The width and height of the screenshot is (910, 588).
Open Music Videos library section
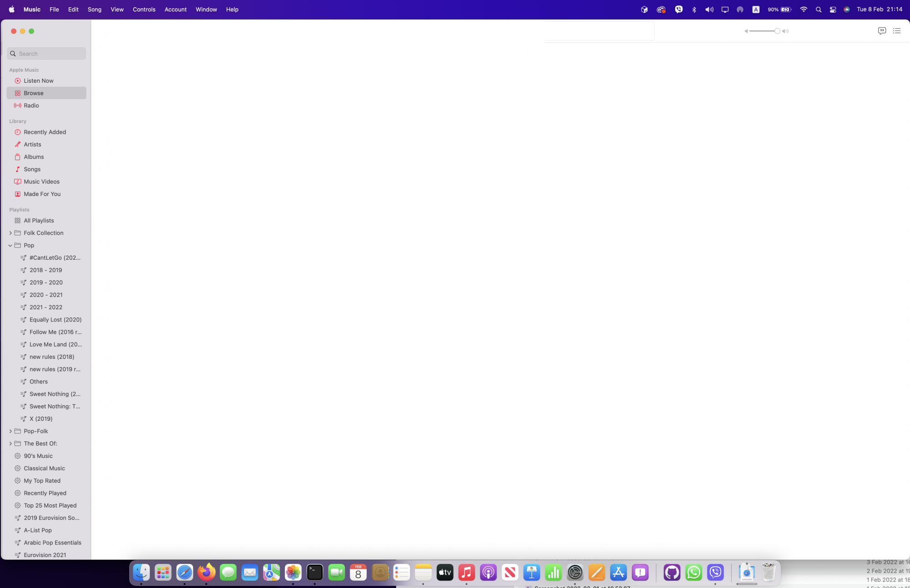41,181
